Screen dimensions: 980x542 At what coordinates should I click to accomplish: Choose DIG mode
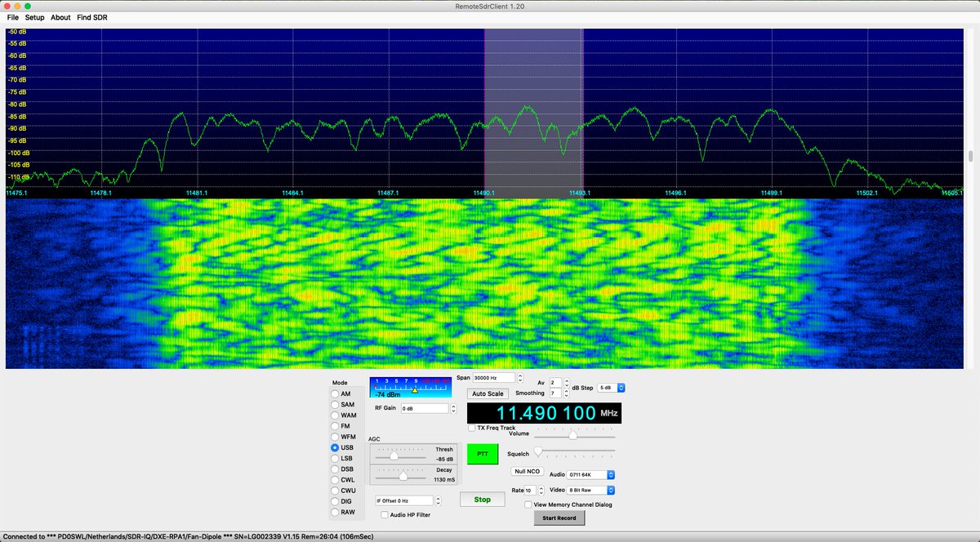tap(335, 501)
